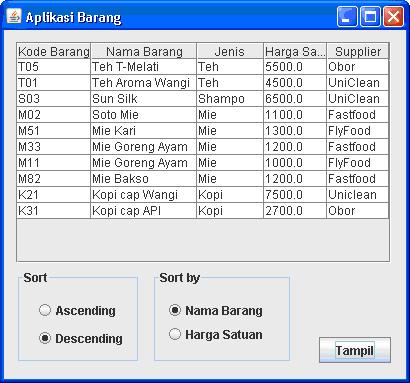Click the Mie Goreng Ayam cell in M33 row
The image size is (410, 383).
coord(144,147)
